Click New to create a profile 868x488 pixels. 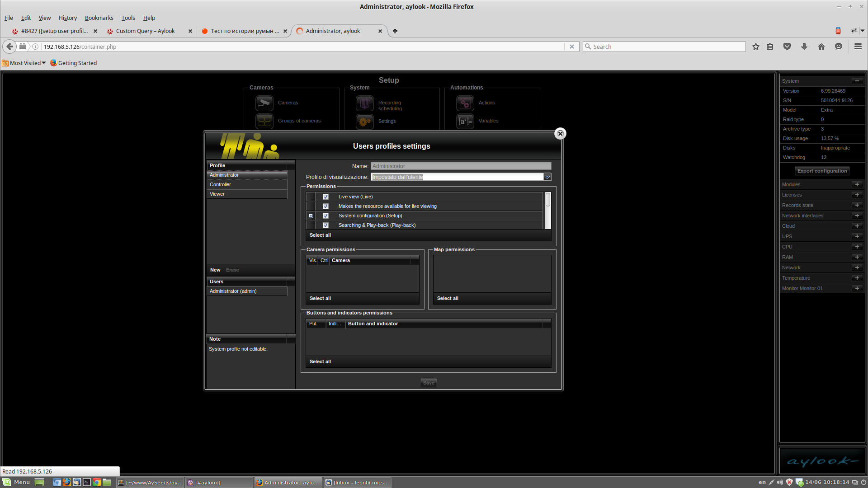(x=215, y=270)
